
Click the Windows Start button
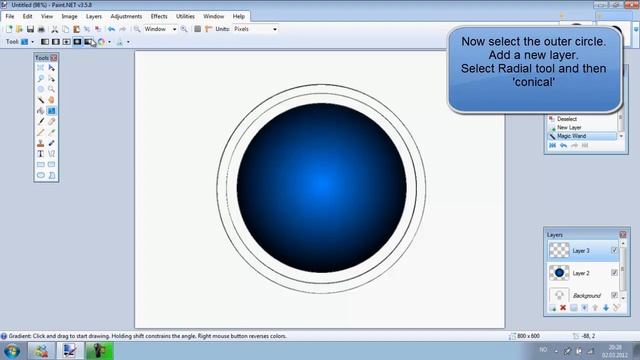click(x=12, y=351)
